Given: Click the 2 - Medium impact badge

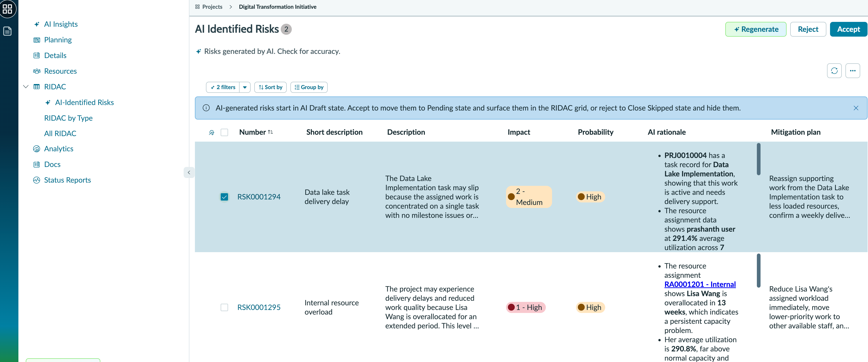Looking at the screenshot, I should (529, 197).
